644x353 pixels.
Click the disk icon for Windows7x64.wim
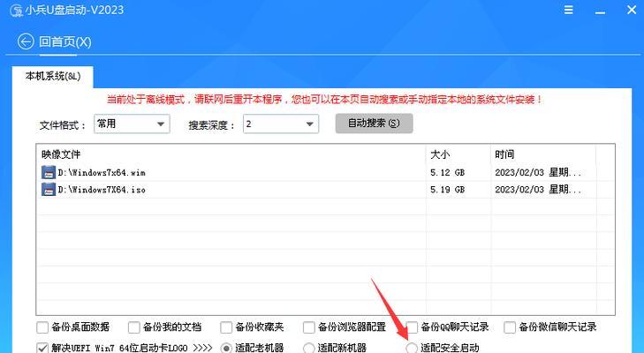coord(49,172)
